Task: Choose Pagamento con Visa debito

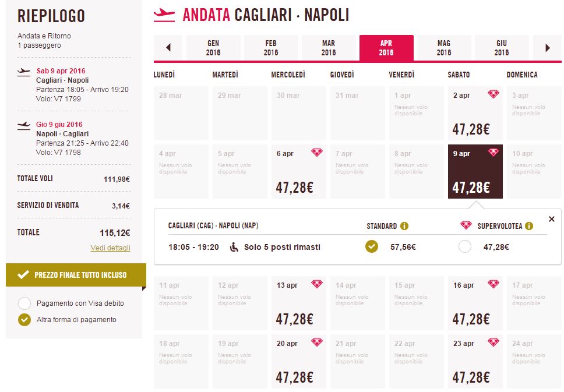Action: coord(24,303)
